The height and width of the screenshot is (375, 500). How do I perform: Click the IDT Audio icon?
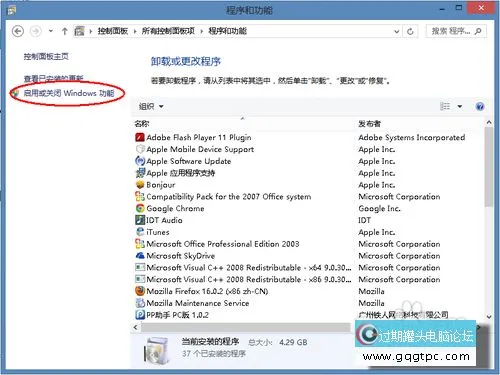(140, 220)
